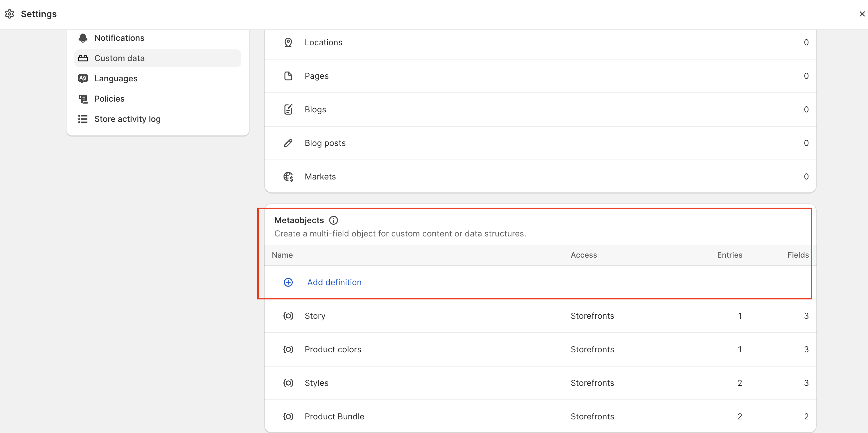The image size is (868, 433).
Task: Open Markets metafield definitions
Action: [320, 176]
